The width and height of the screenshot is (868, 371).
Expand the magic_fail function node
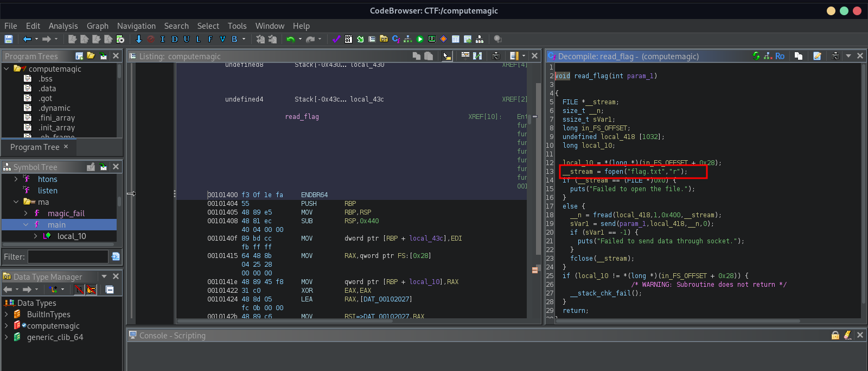25,213
